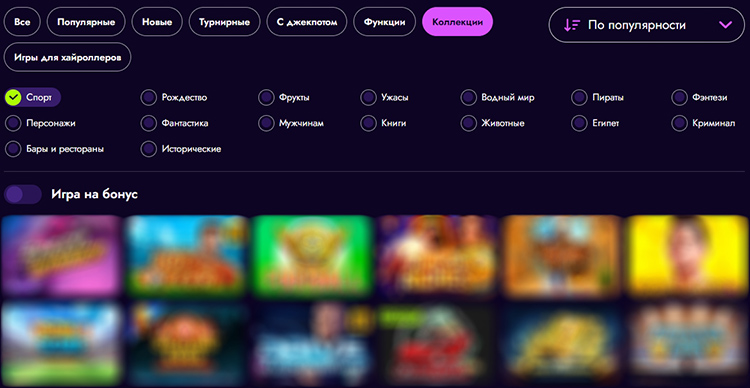
Task: Select the Рождество collection
Action: 175,98
